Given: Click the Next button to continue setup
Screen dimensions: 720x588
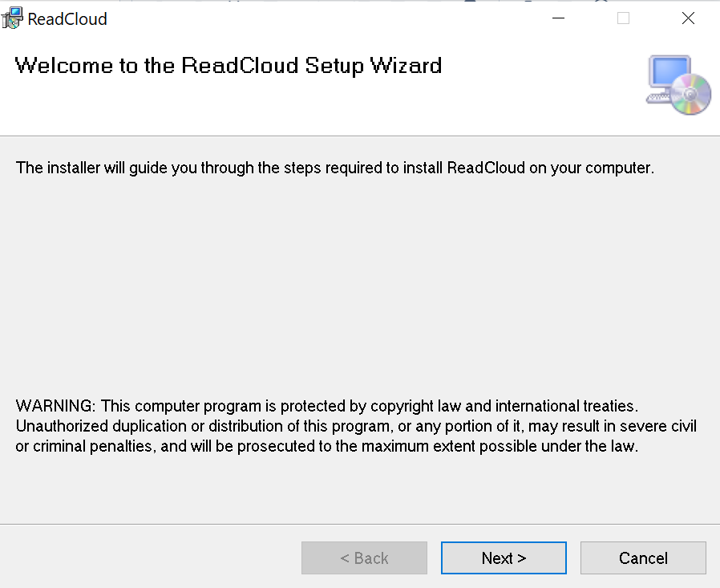Looking at the screenshot, I should click(504, 558).
